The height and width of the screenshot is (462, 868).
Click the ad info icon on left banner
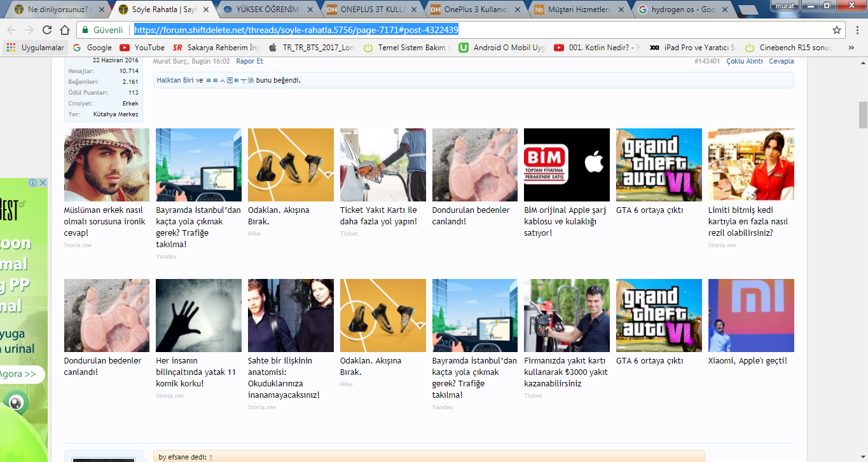(32, 183)
